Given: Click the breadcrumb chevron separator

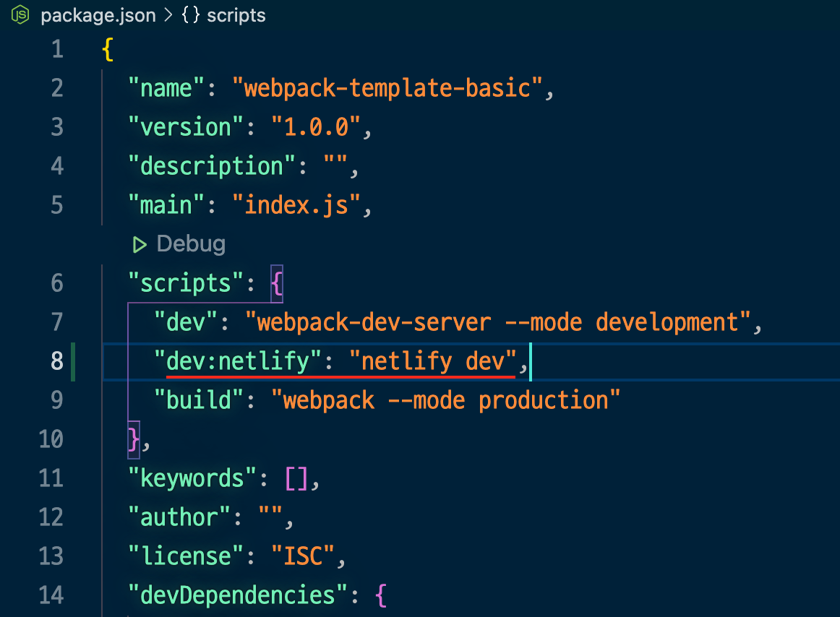Looking at the screenshot, I should tap(168, 15).
